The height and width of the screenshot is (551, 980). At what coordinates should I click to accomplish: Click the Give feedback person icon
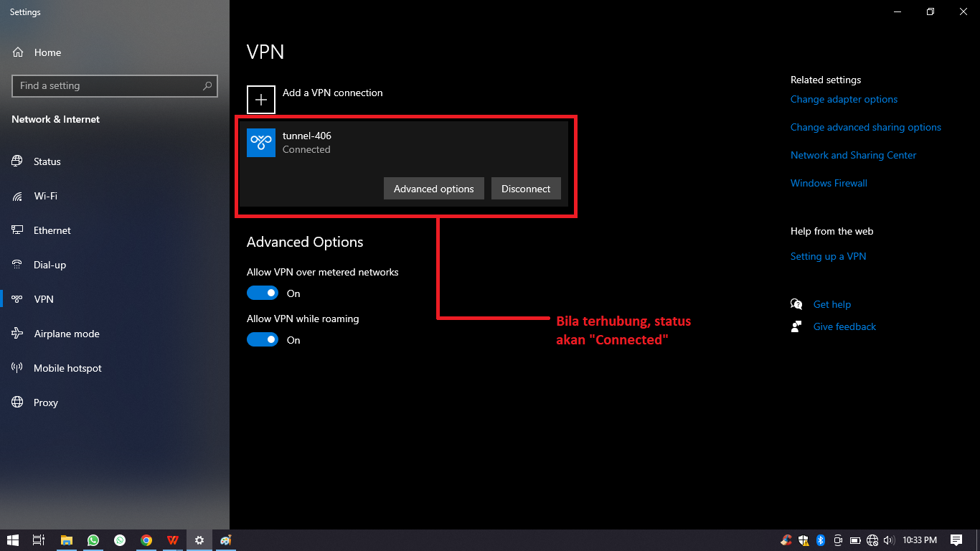point(796,326)
